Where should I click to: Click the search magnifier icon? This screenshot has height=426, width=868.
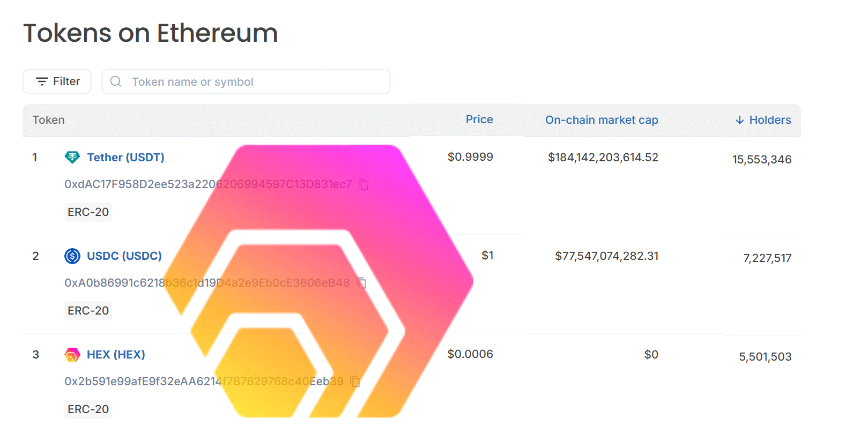[116, 81]
